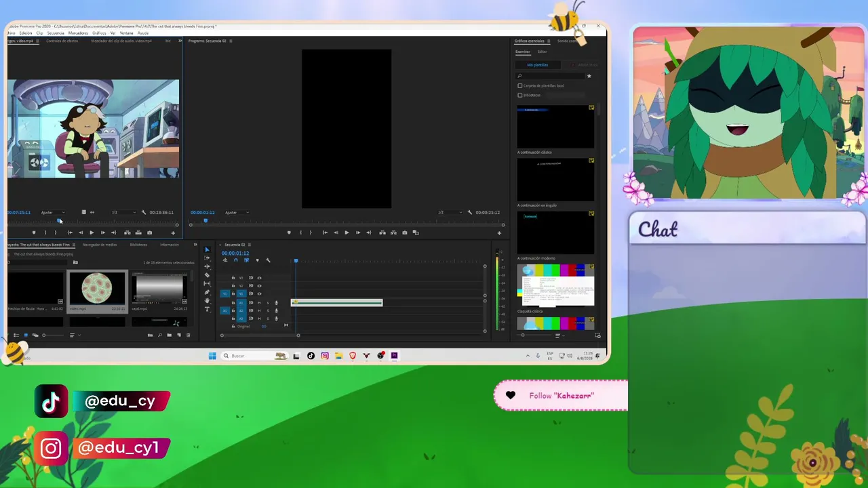Add a marker in the timeline header
Viewport: 868px width, 488px height.
[257, 260]
